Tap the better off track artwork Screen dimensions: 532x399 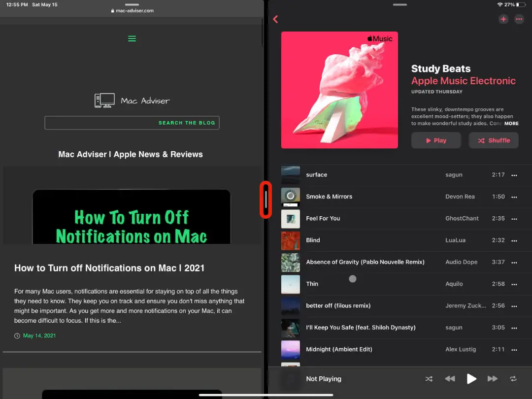tap(291, 306)
